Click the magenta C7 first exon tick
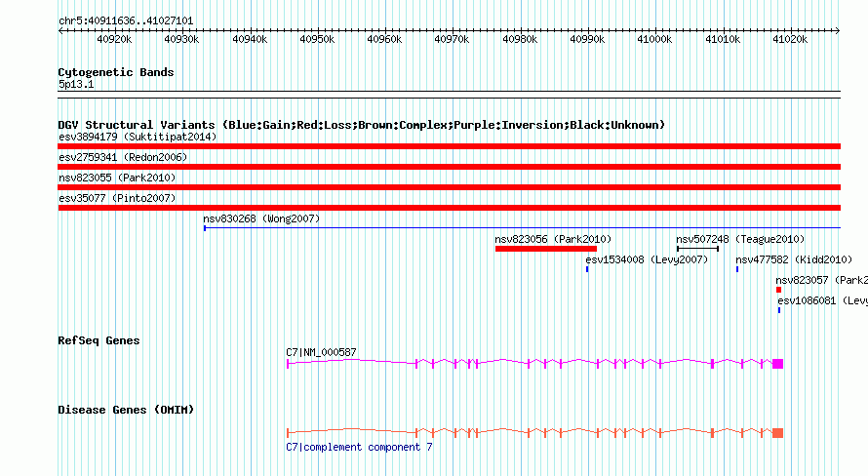Image resolution: width=868 pixels, height=476 pixels. tap(288, 364)
